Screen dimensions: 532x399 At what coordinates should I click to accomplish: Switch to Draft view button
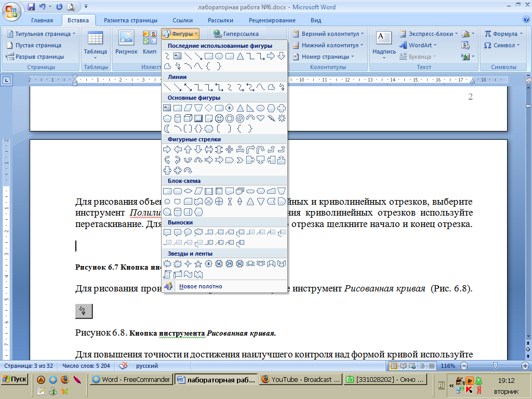432,366
